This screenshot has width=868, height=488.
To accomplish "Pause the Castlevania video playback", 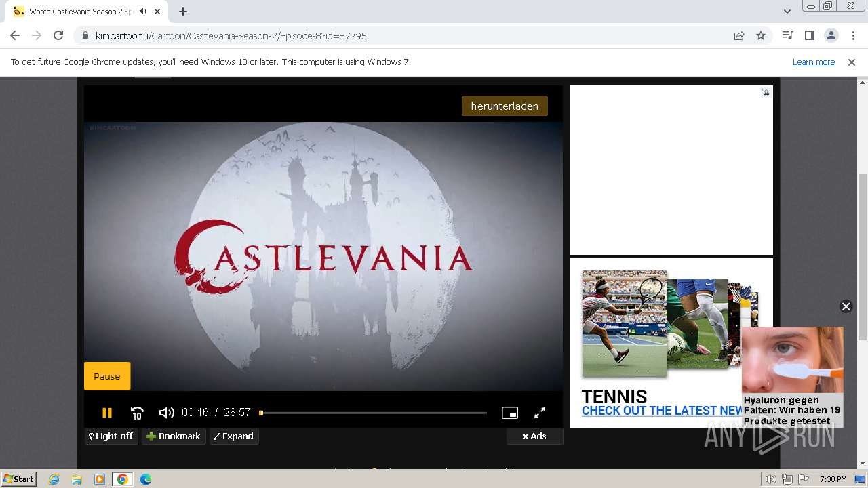I will (106, 412).
